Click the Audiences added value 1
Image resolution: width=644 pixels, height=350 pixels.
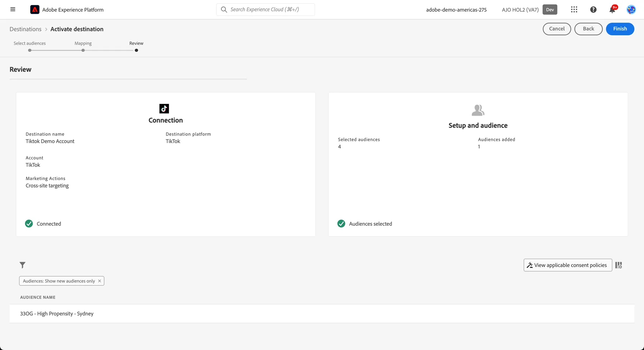pos(479,147)
